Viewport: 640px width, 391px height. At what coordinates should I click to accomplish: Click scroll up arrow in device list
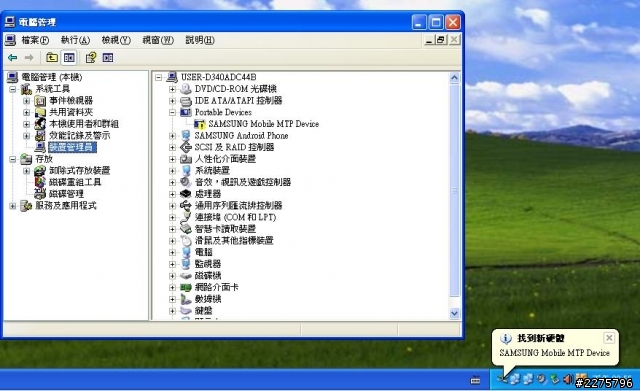pyautogui.click(x=455, y=78)
